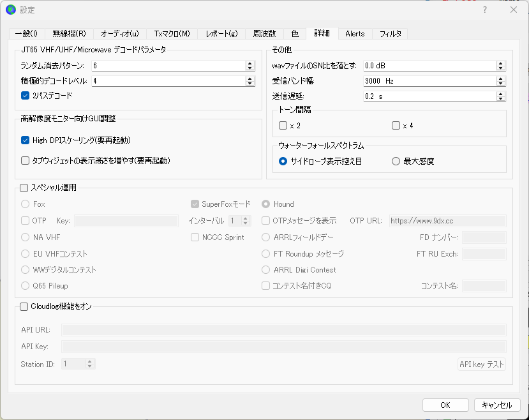Increase ランダム消去パターン value with up arrow

[x=250, y=63]
